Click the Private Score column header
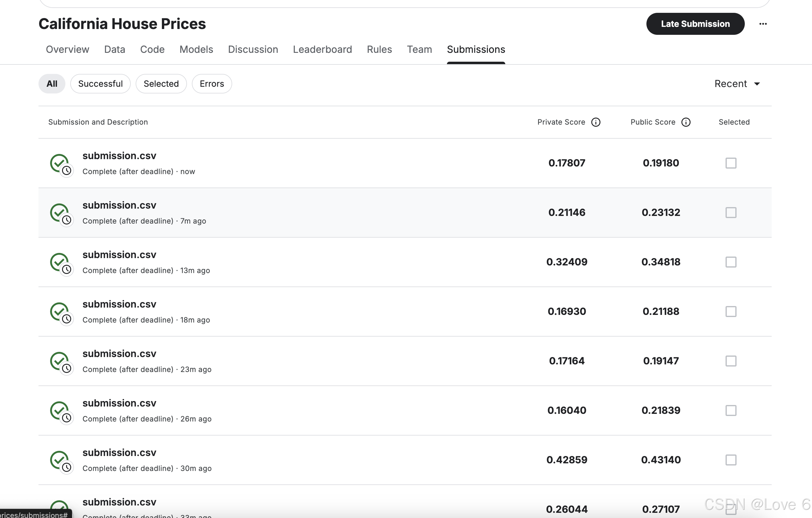Image resolution: width=812 pixels, height=518 pixels. coord(561,122)
